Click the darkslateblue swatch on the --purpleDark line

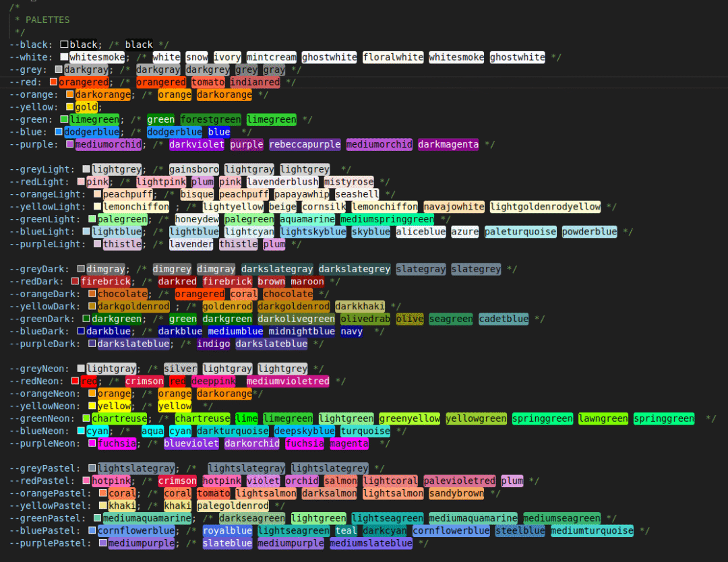92,344
